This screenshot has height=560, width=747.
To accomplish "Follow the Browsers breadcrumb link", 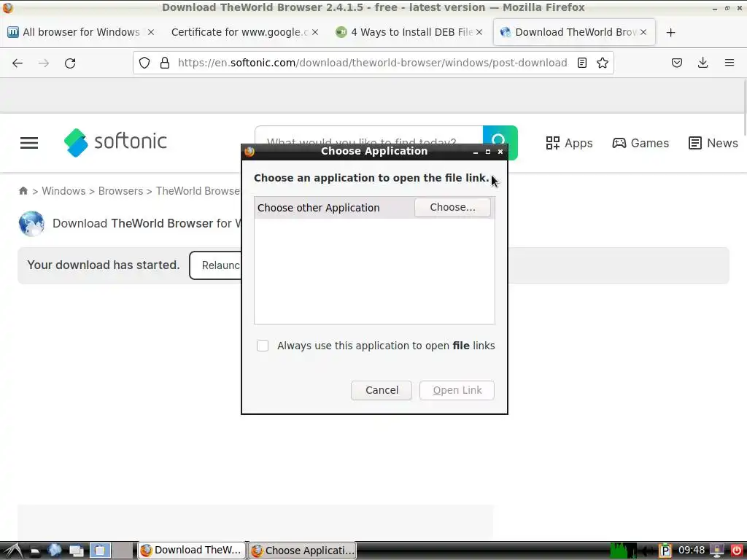I will point(120,191).
